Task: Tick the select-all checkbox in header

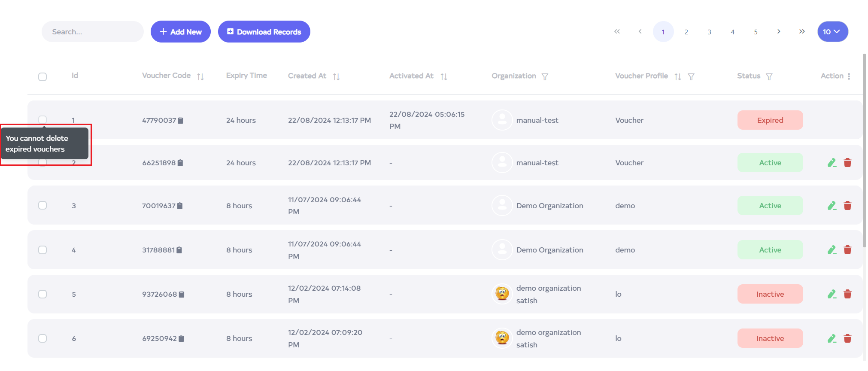Action: 42,77
